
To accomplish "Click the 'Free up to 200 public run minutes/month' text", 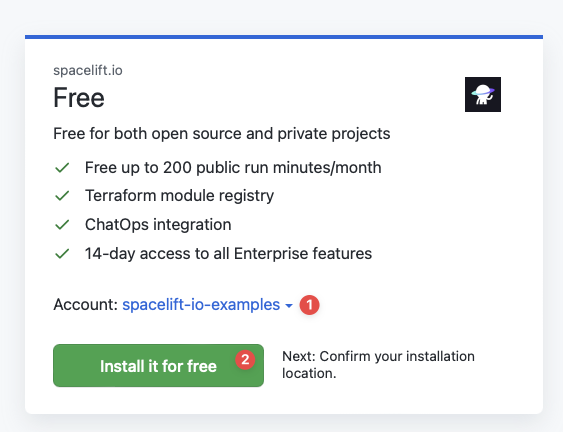I will [x=233, y=168].
